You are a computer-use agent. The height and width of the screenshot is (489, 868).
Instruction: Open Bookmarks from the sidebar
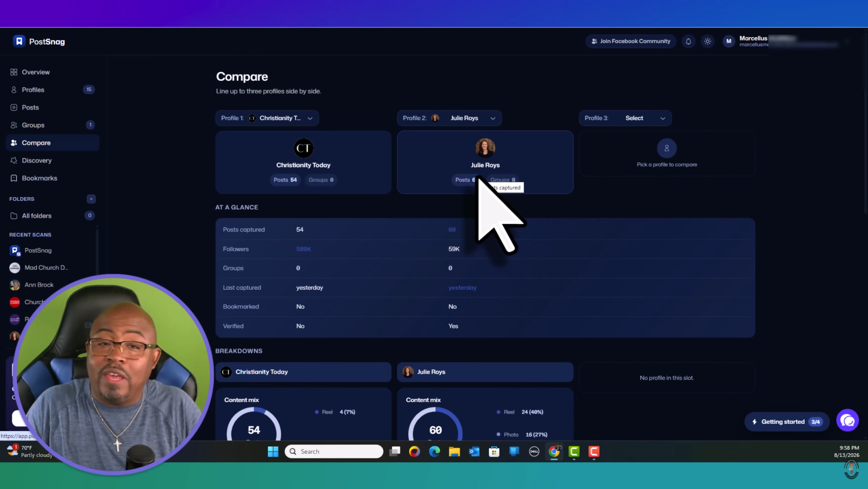tap(52, 178)
